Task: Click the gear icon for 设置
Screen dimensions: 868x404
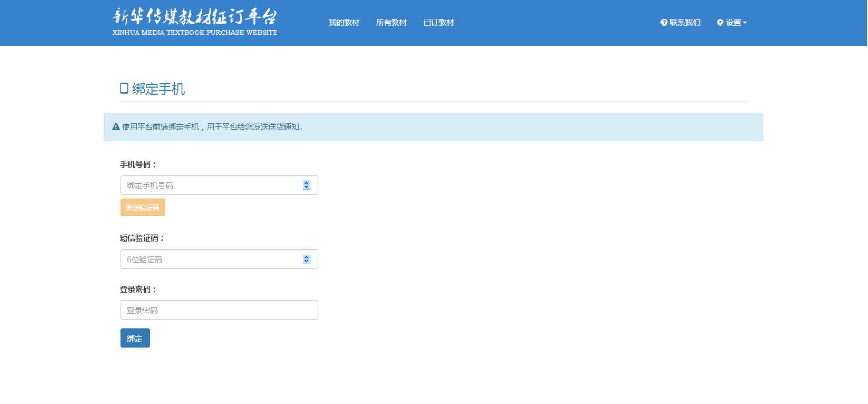Action: click(x=720, y=22)
